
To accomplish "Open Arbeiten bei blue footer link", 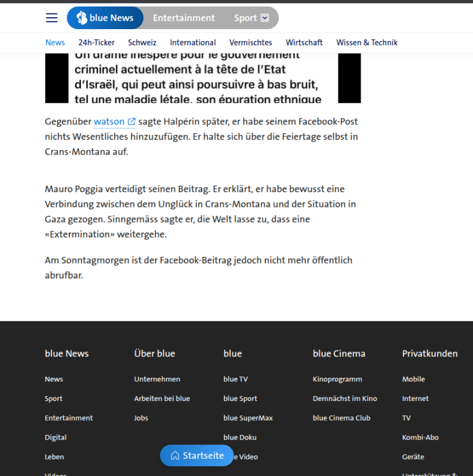I will click(x=162, y=399).
